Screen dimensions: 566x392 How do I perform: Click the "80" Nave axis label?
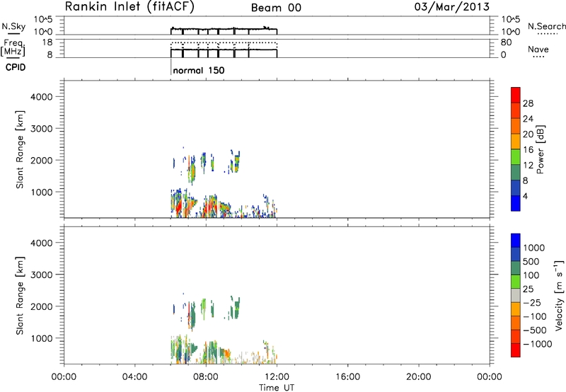[506, 42]
